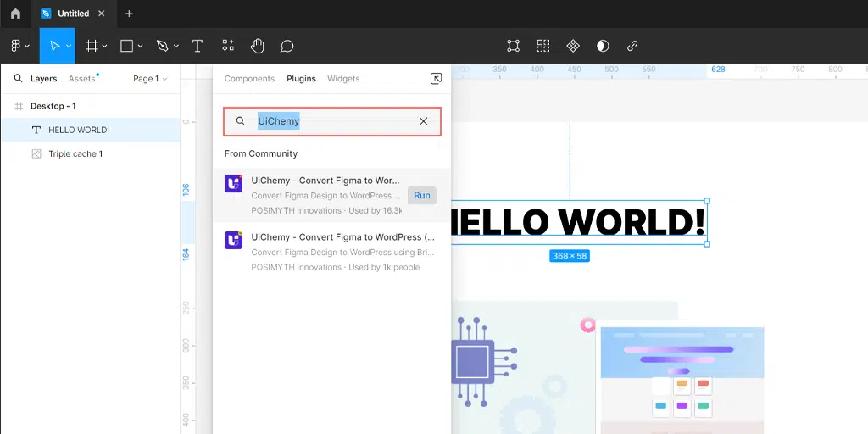The width and height of the screenshot is (868, 434).
Task: Click the second UiChemy plugin logo
Action: point(234,240)
